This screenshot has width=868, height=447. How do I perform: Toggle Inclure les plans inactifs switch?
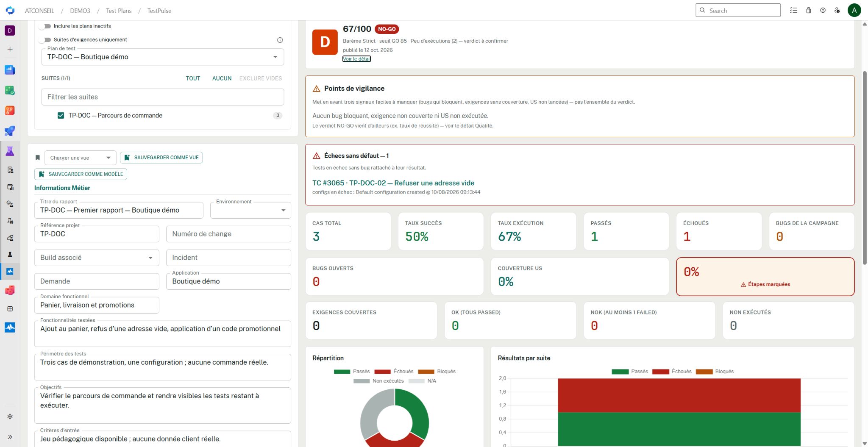45,26
